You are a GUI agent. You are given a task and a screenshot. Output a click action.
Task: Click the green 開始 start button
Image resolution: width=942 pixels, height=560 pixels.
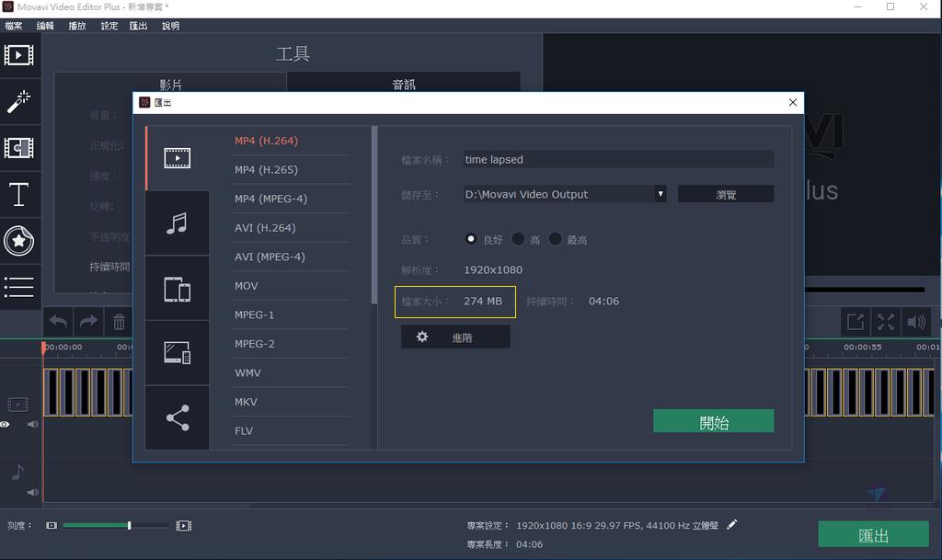tap(714, 421)
